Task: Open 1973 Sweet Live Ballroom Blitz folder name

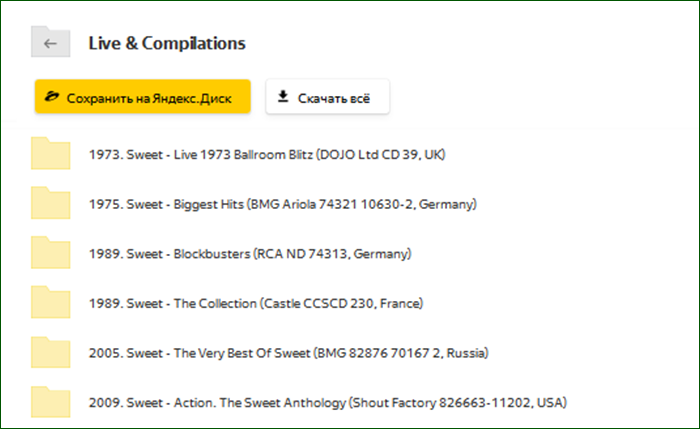Action: [x=267, y=155]
